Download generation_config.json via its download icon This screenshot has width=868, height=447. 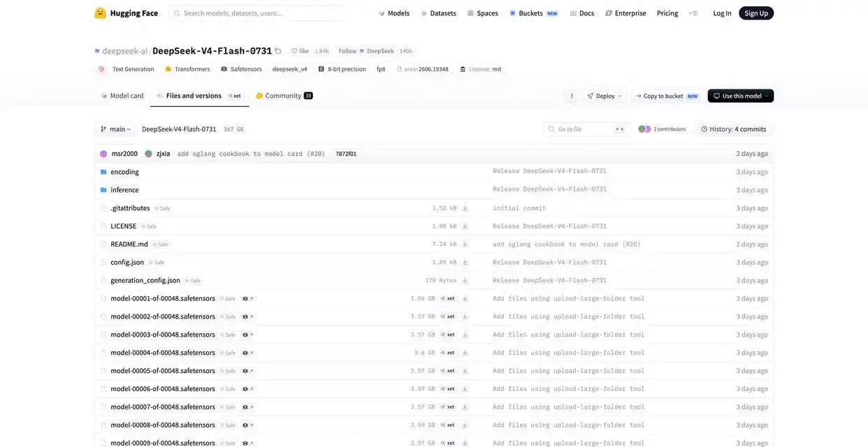465,280
